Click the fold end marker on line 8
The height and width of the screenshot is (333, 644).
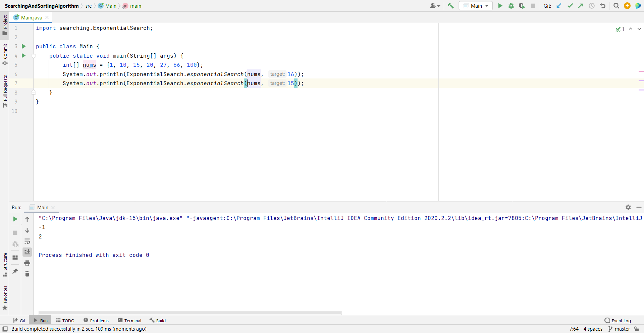click(x=34, y=92)
